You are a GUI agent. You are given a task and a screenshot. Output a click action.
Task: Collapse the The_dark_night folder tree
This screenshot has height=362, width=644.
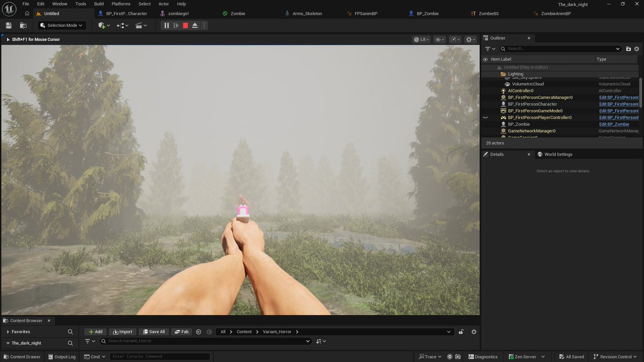coord(8,343)
